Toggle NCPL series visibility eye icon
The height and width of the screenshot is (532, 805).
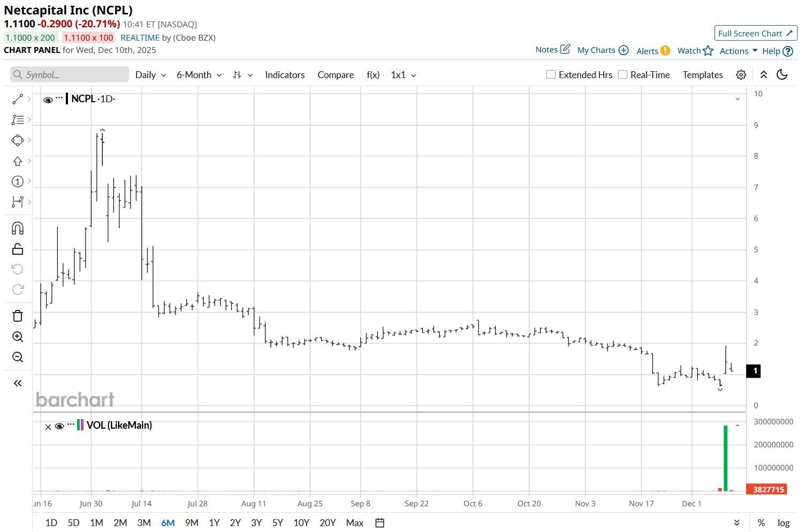pyautogui.click(x=48, y=100)
